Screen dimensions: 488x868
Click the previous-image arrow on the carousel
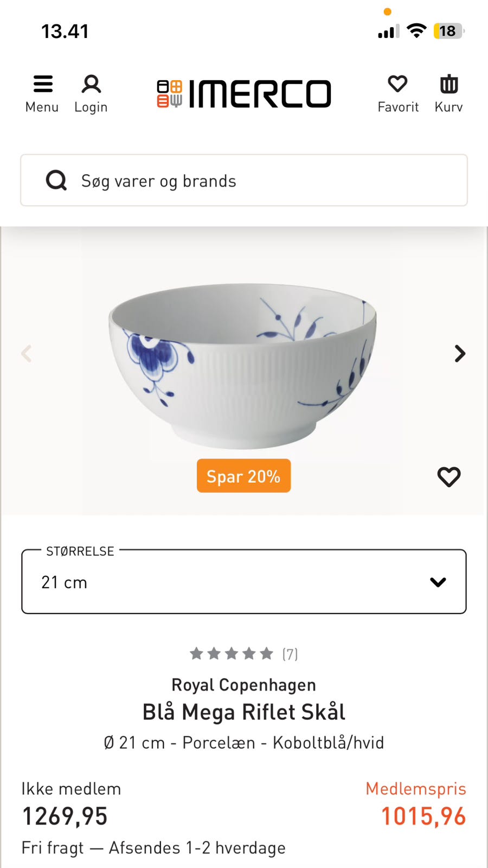pos(27,354)
